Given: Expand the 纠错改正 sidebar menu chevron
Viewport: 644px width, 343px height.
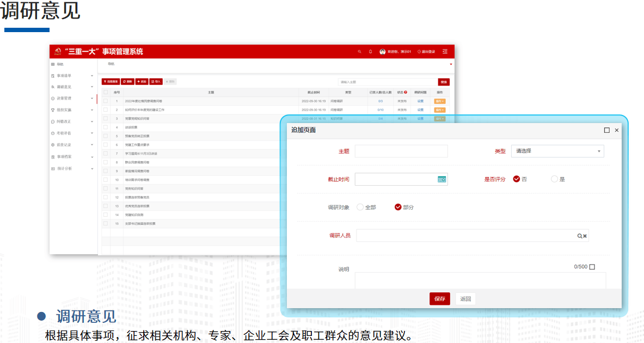Looking at the screenshot, I should [x=92, y=121].
